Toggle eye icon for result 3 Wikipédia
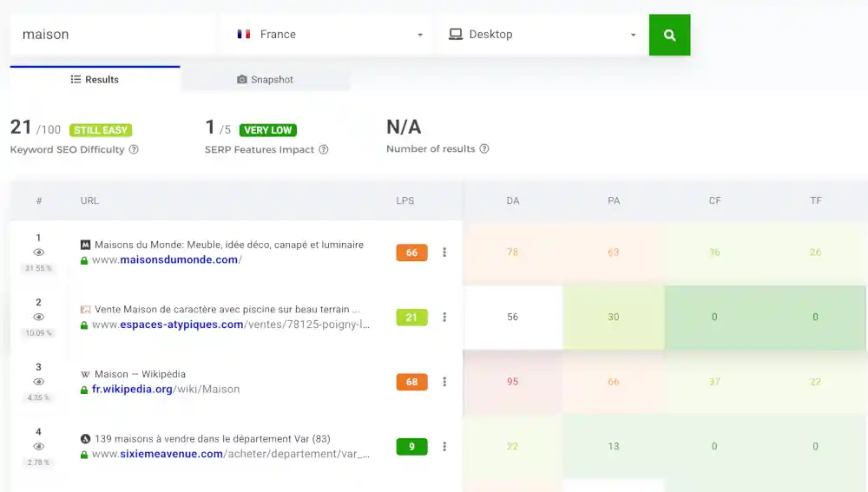This screenshot has height=492, width=868. 38,382
